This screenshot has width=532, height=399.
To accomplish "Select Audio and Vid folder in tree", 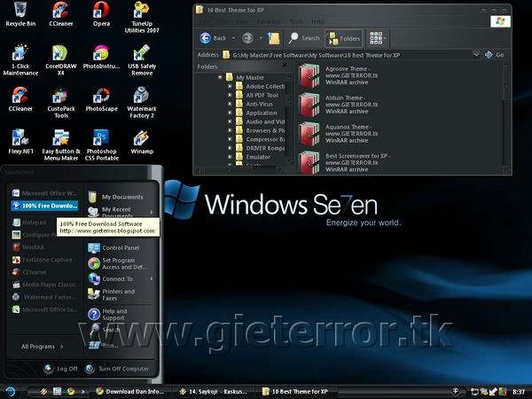I will 261,121.
